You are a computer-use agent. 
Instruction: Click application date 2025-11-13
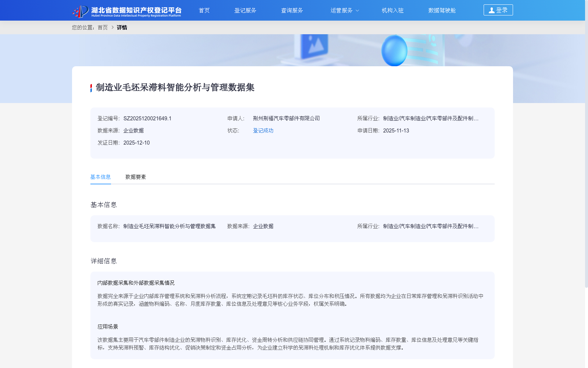396,131
